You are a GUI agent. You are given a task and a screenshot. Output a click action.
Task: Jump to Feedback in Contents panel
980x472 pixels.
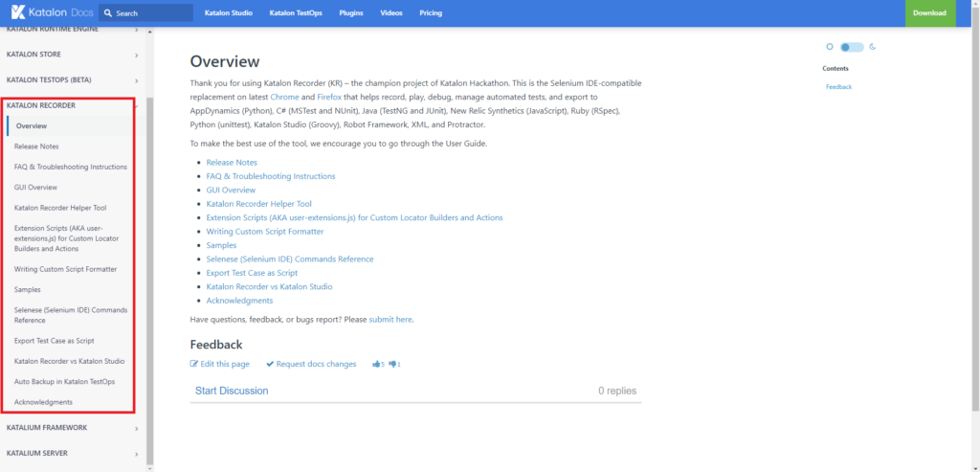click(838, 87)
